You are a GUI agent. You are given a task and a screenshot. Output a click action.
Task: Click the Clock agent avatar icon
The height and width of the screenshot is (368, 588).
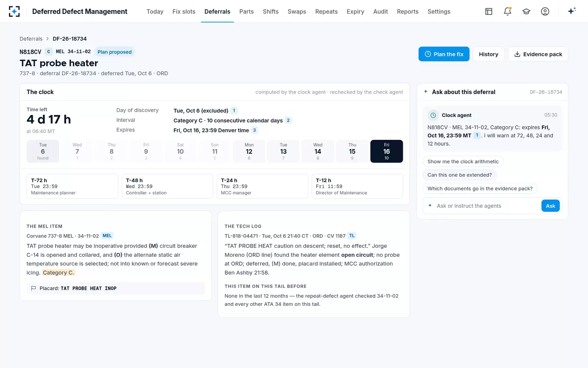point(433,115)
